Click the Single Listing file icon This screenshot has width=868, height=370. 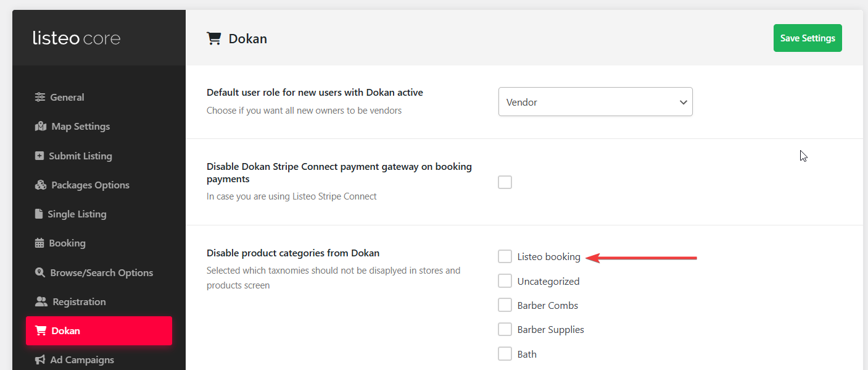[x=39, y=214]
